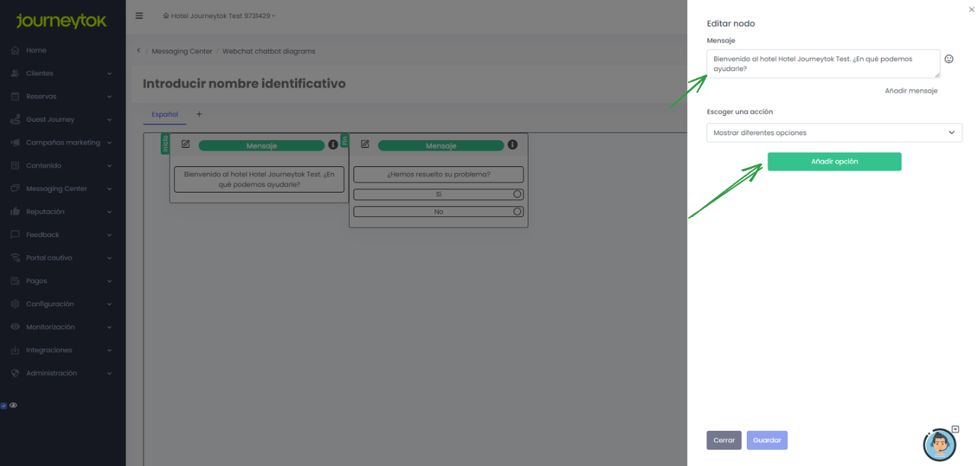Click edit icon on second message node
The image size is (980, 466).
click(x=365, y=144)
